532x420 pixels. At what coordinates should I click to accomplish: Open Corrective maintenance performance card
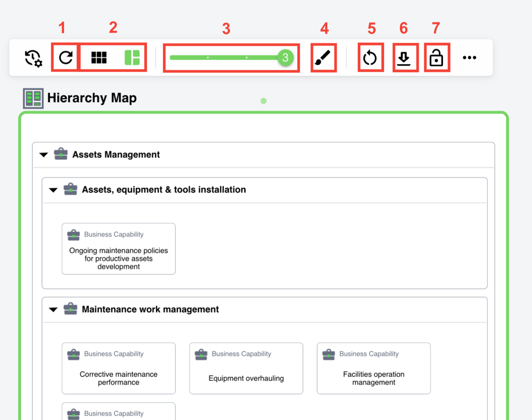[118, 368]
